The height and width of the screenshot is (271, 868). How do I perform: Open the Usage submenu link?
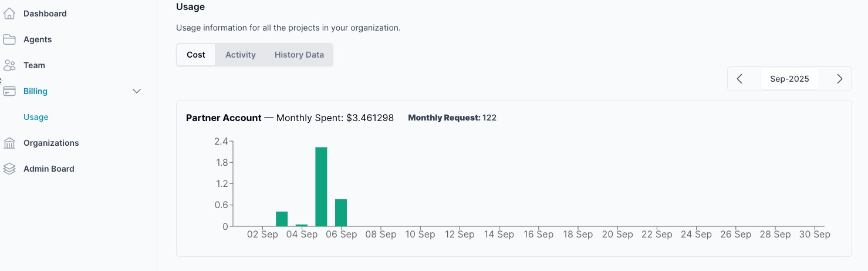tap(36, 117)
